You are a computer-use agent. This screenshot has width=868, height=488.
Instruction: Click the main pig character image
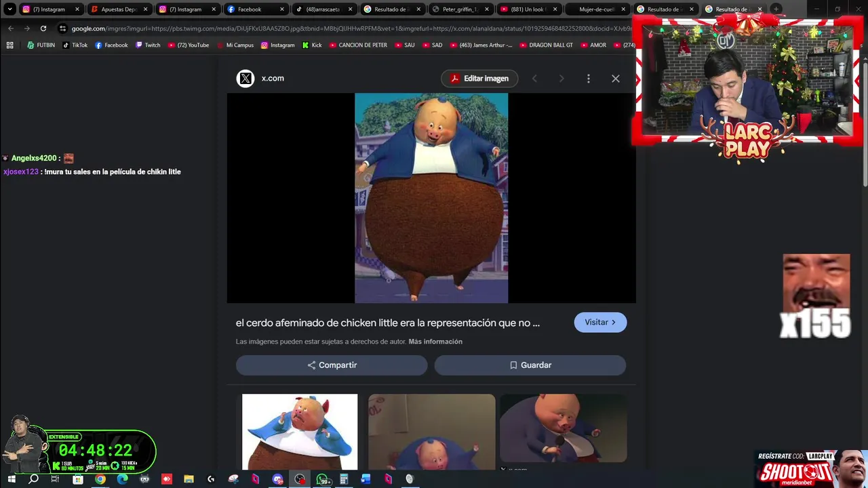click(431, 198)
